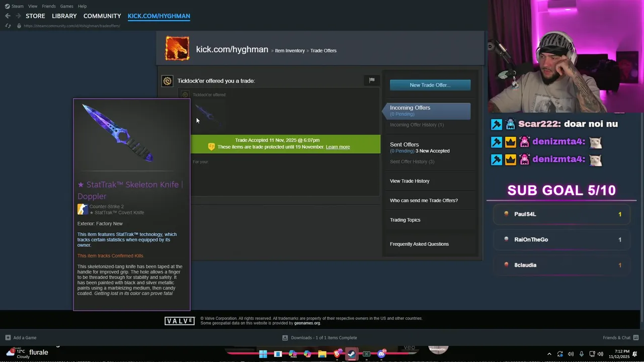Image resolution: width=644 pixels, height=362 pixels.
Task: Report the trade offer with the flag icon
Action: click(372, 80)
